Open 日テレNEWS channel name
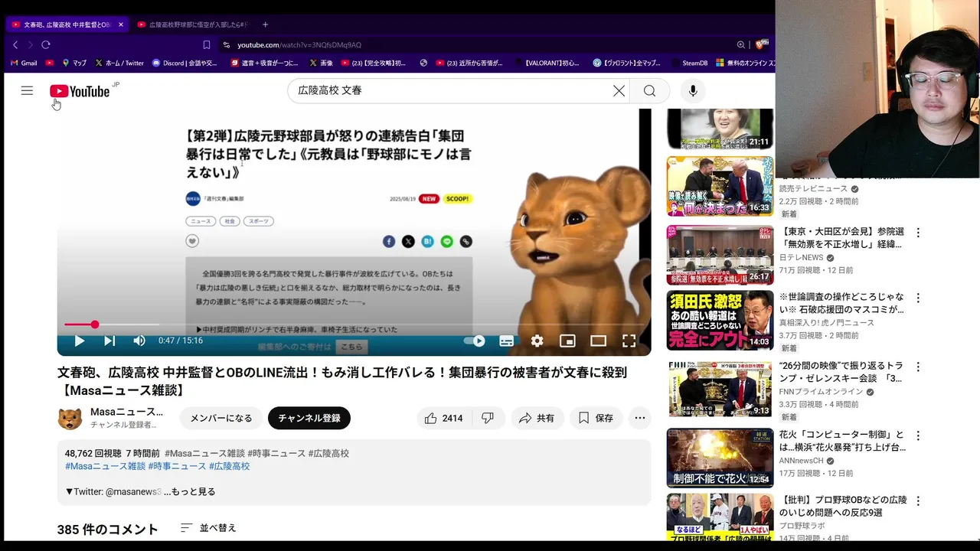This screenshot has width=980, height=551. click(x=801, y=258)
